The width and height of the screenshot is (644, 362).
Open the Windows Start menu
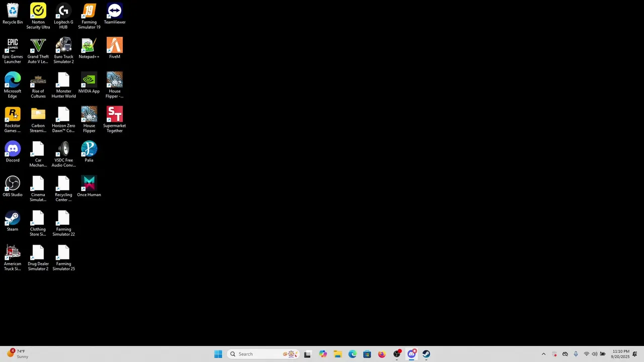(x=218, y=354)
